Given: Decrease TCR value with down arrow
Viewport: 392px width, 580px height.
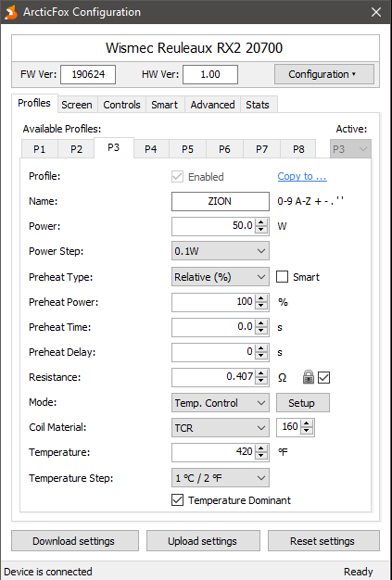Looking at the screenshot, I should (307, 432).
